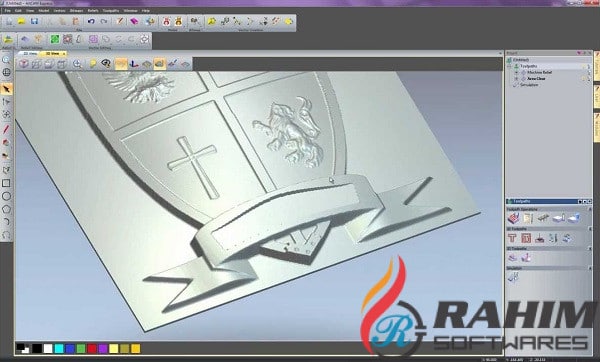Click the zoom magnifier icon in view toolbar
Screen dimensions: 600x362
click(77, 64)
